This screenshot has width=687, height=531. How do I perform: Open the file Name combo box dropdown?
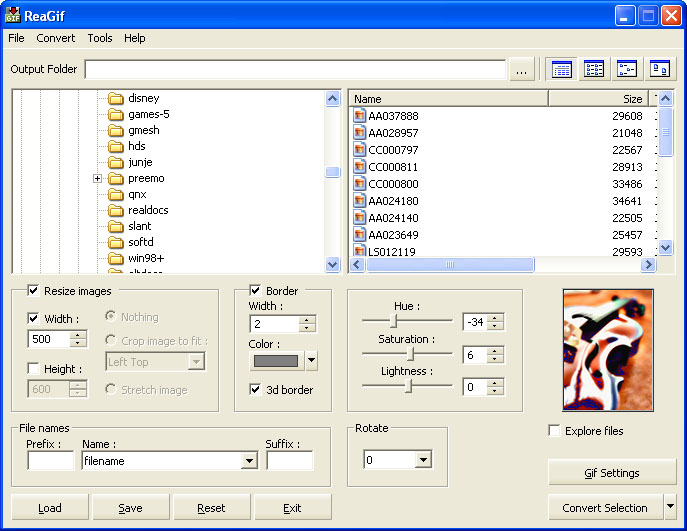tap(249, 461)
